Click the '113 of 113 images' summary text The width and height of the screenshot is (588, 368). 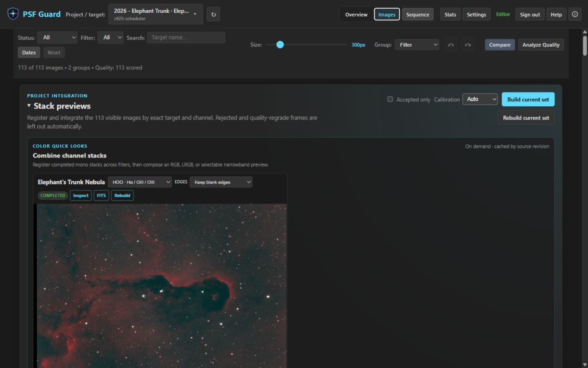tap(40, 67)
